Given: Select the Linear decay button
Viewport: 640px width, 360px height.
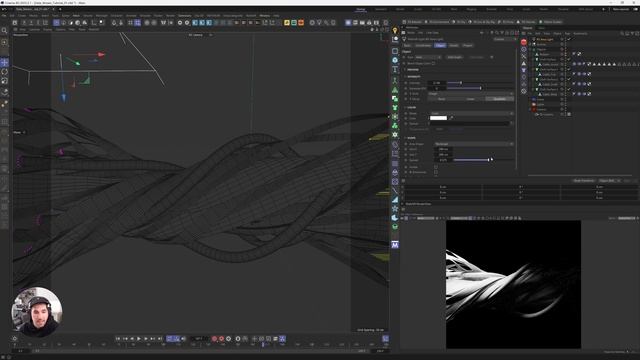Looking at the screenshot, I should pos(471,99).
